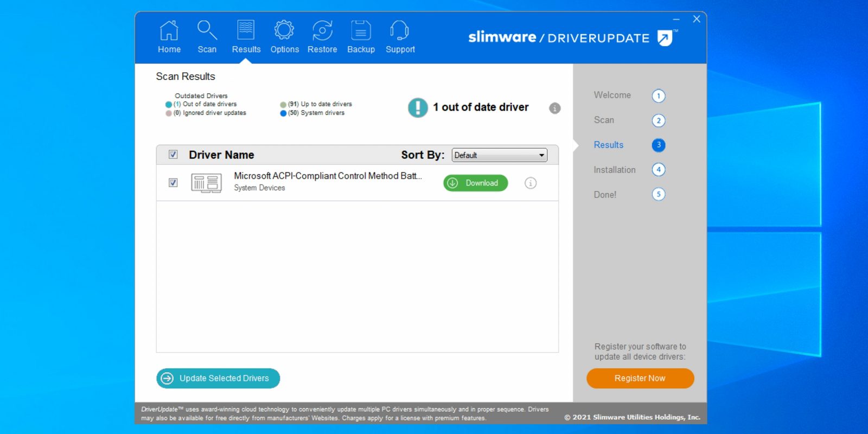Image resolution: width=868 pixels, height=434 pixels.
Task: Click info icon beside out of date driver
Action: tap(554, 108)
